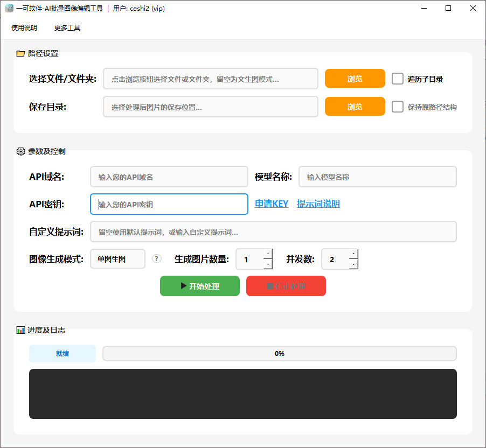Click the bar chart icon beside 进度及日志
The image size is (486, 448).
pos(20,330)
